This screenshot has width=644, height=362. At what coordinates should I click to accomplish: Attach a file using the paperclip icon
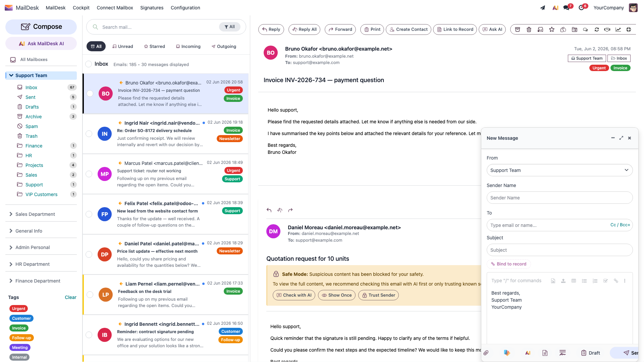(x=486, y=353)
